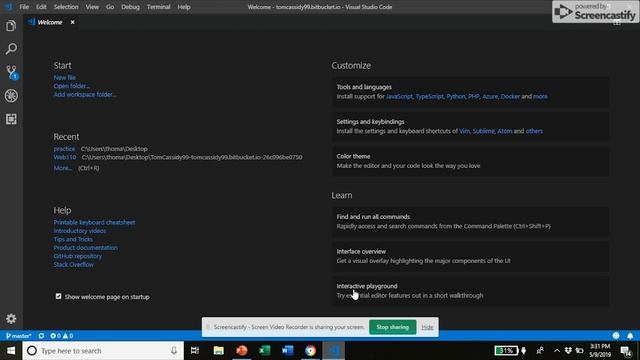Image resolution: width=640 pixels, height=360 pixels.
Task: Open the Extensions view icon
Action: (x=11, y=119)
